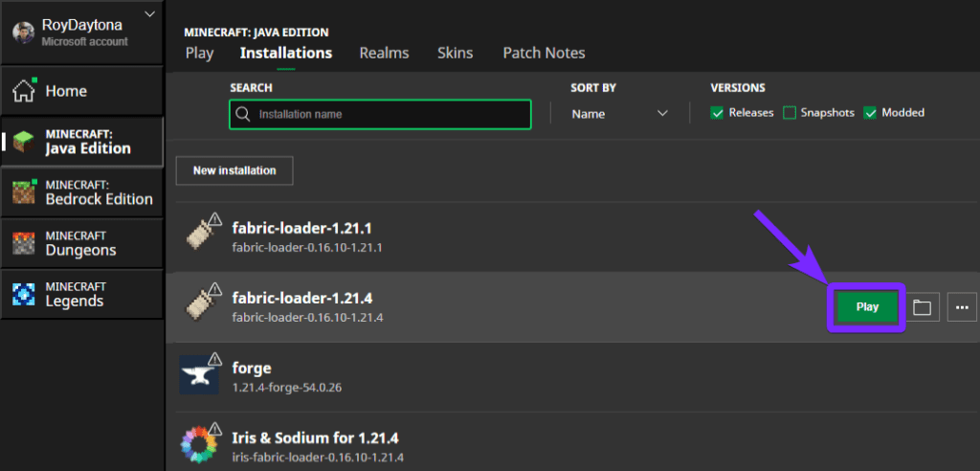Click fabric-loader-1.21.1 installation icon
980x471 pixels.
[201, 235]
